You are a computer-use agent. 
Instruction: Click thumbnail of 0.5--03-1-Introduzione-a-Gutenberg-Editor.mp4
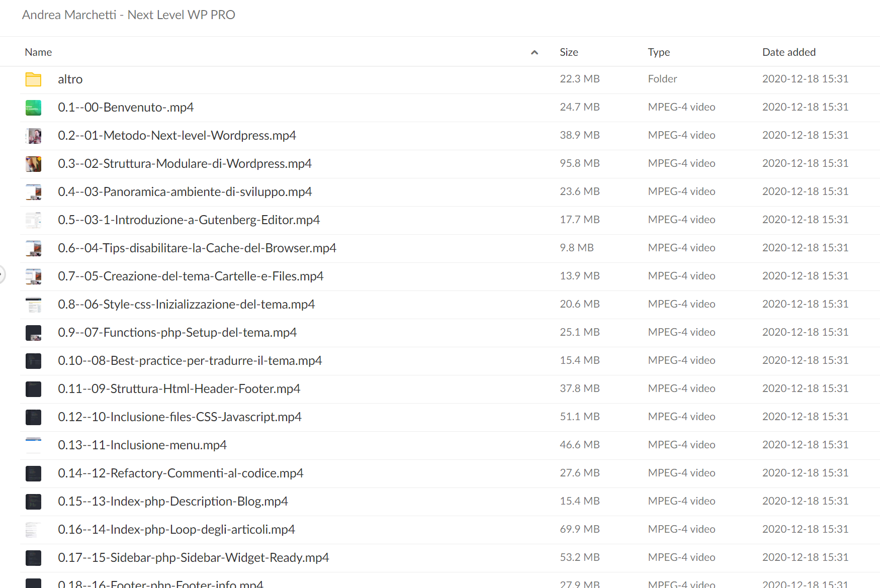[33, 220]
